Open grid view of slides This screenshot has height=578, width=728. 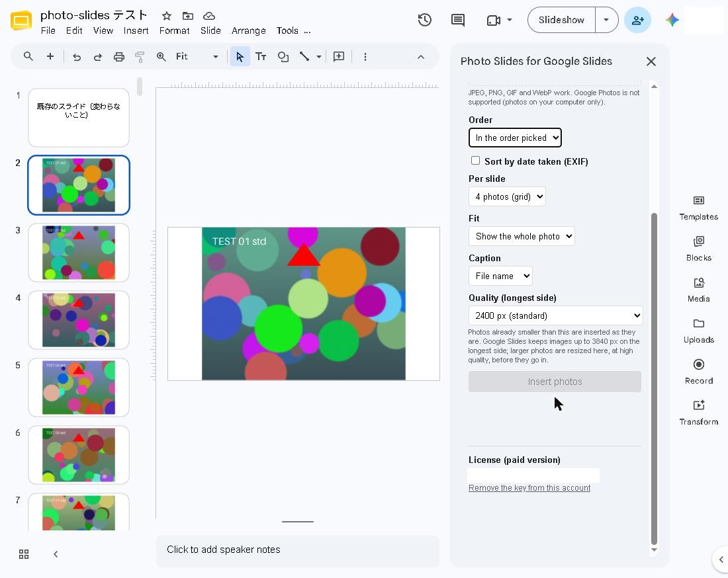[24, 554]
